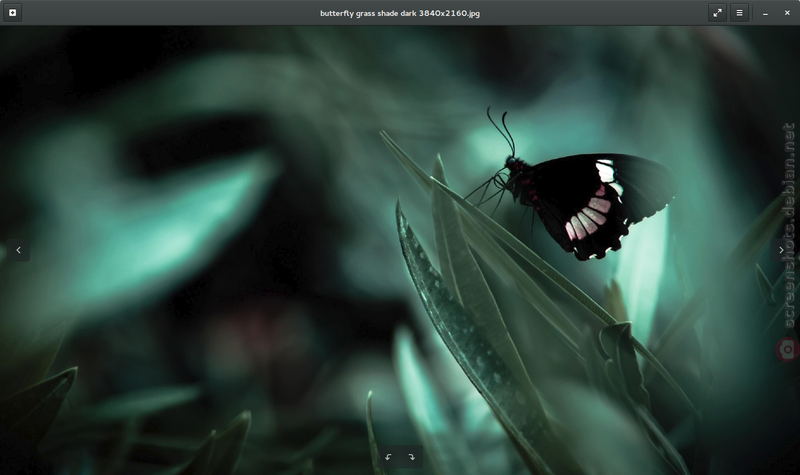
Task: Minimize the image viewer window
Action: [x=765, y=13]
